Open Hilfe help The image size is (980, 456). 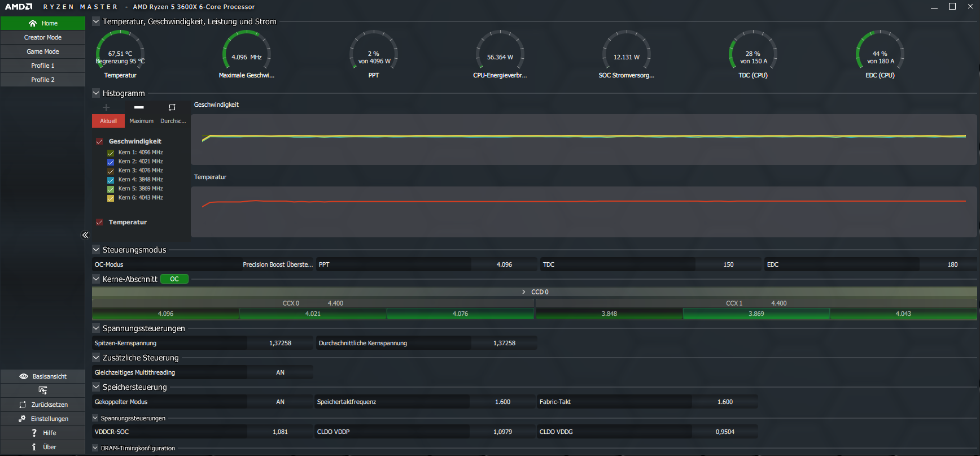coord(43,433)
